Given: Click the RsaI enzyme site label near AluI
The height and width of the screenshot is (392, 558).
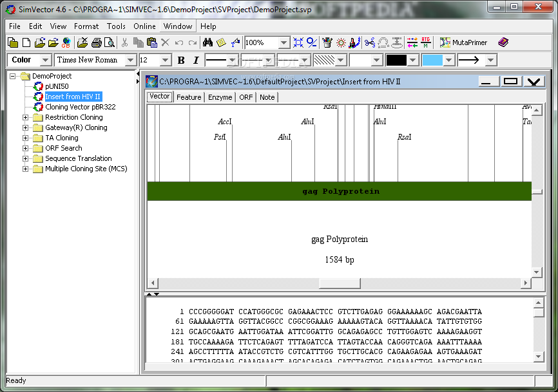Looking at the screenshot, I should (x=404, y=137).
